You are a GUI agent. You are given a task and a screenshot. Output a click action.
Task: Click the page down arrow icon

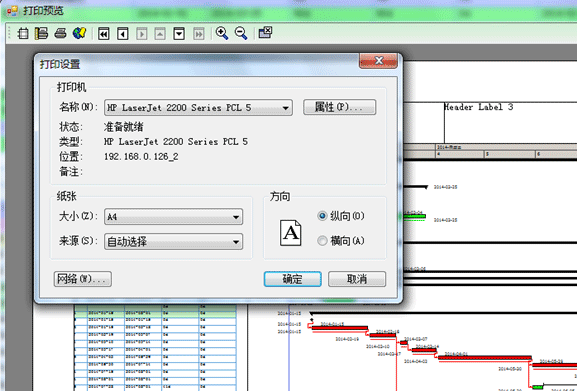pos(179,34)
